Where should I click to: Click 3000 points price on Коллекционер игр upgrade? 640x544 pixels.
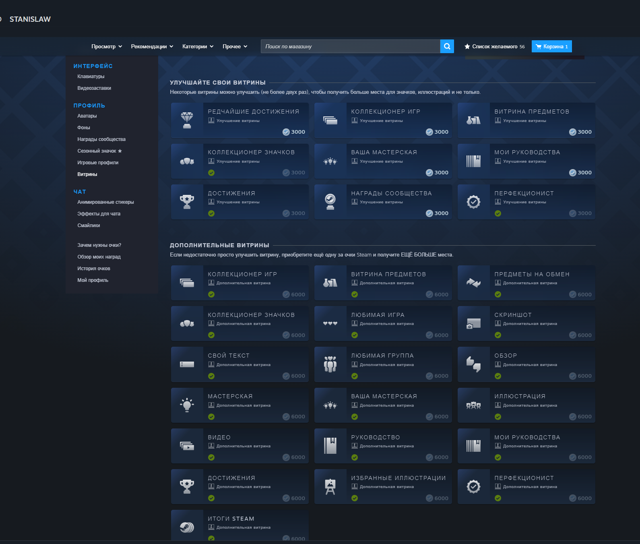coord(437,132)
